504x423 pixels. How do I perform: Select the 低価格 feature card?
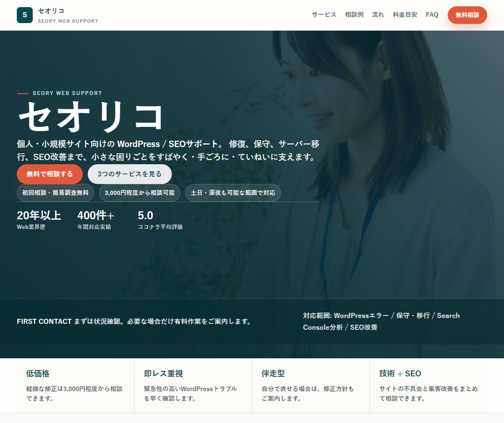tap(76, 386)
